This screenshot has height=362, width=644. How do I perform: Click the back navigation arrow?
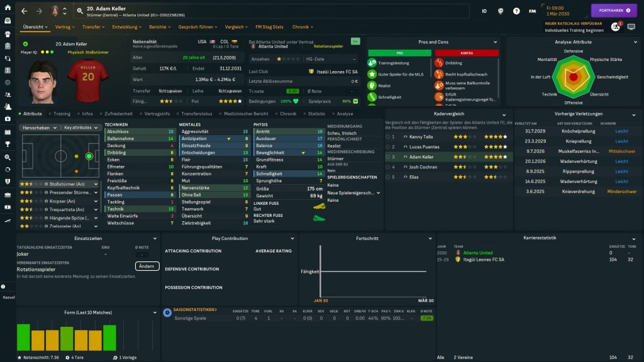tap(25, 11)
